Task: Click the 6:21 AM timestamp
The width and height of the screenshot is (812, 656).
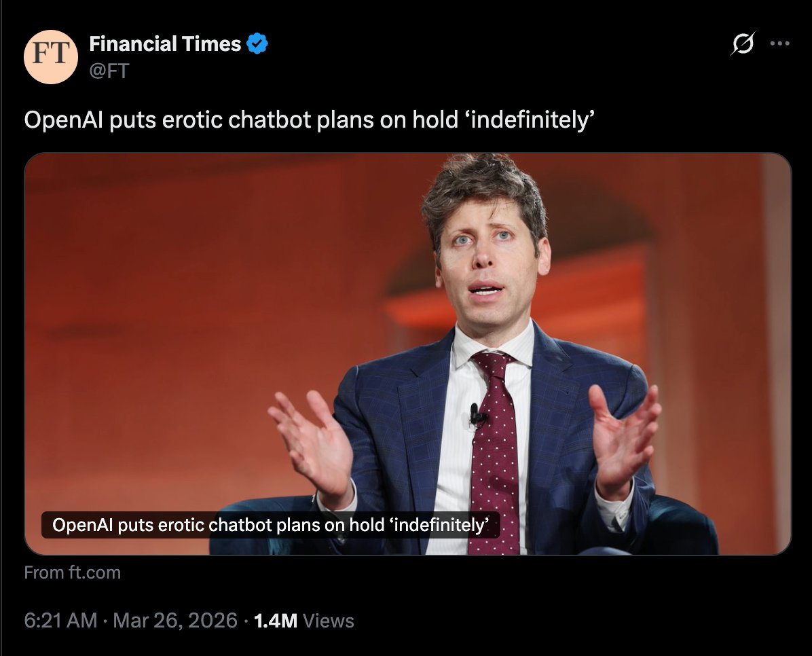Action: [x=60, y=620]
